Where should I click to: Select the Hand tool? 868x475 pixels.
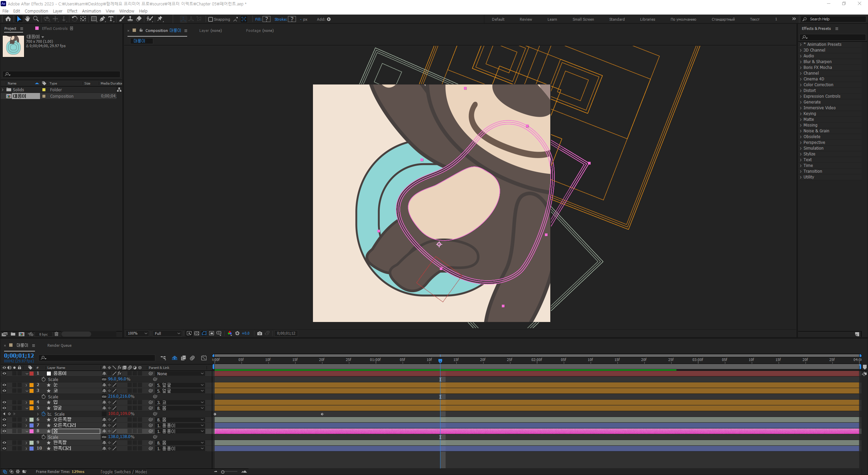(27, 19)
